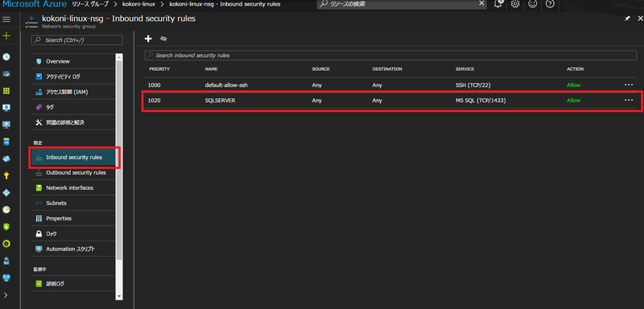644x309 pixels.
Task: Open Automation スクリプト menu item
Action: coord(73,249)
